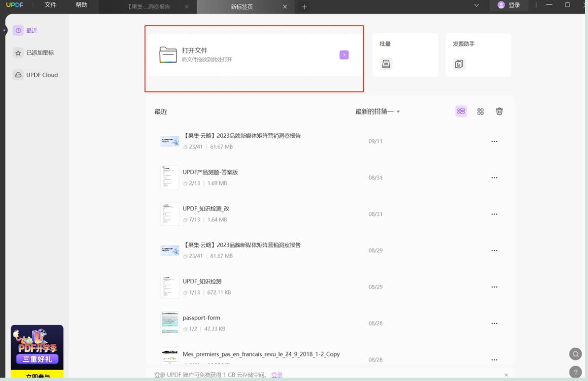The width and height of the screenshot is (588, 381).
Task: Open more options for UPDF_知识检测 672.11 KB
Action: click(494, 287)
